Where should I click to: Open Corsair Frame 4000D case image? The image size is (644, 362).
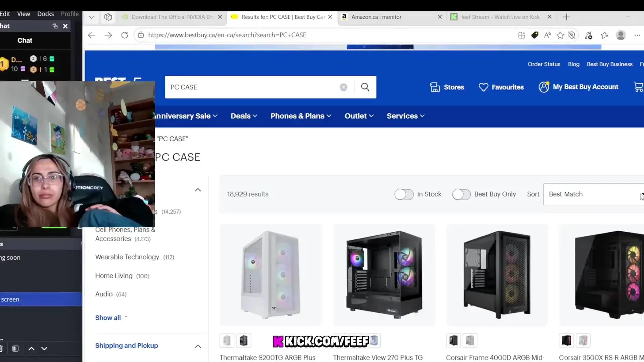point(497,275)
